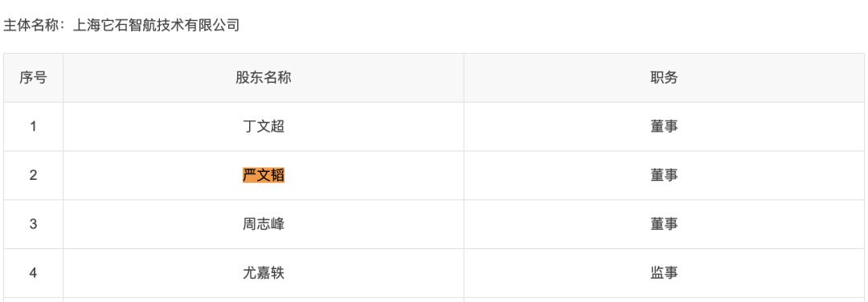The image size is (868, 302).
Task: Click 董事 in the 严文韬 row
Action: pyautogui.click(x=664, y=175)
